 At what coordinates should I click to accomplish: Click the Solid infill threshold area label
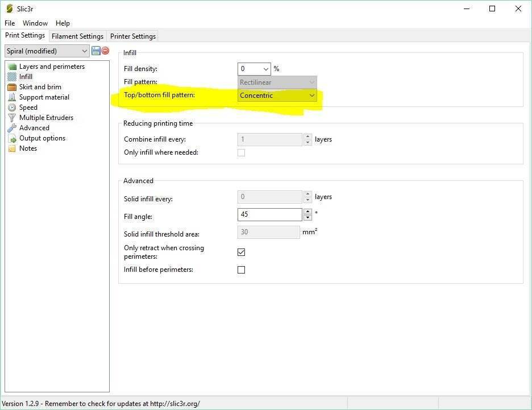(x=161, y=234)
